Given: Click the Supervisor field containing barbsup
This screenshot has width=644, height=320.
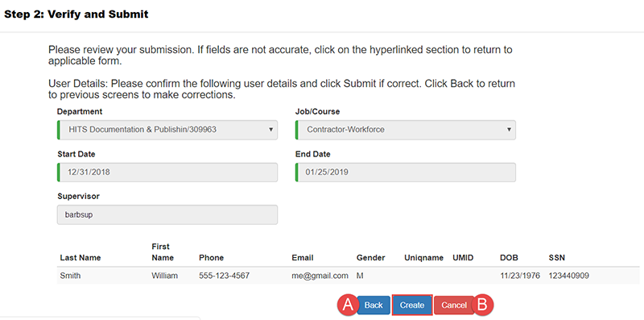Looking at the screenshot, I should click(167, 214).
